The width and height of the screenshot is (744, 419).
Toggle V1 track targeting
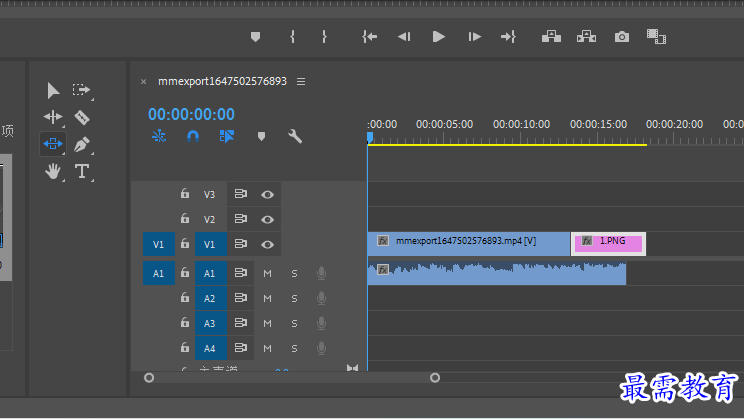point(209,244)
